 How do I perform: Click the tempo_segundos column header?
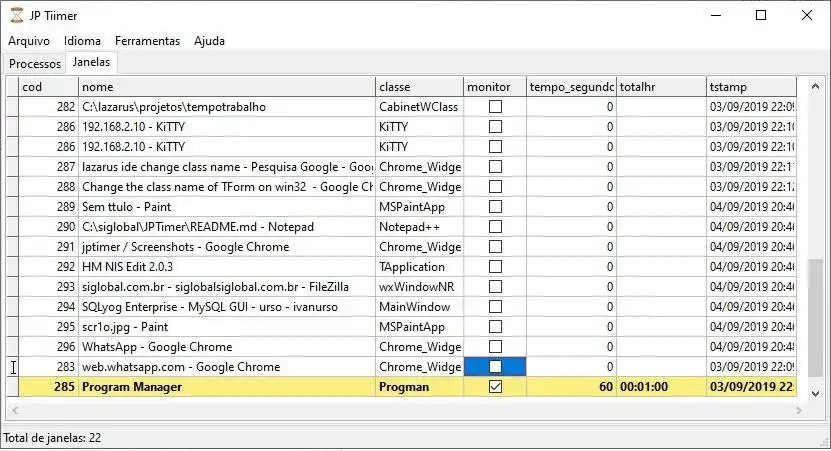point(571,87)
